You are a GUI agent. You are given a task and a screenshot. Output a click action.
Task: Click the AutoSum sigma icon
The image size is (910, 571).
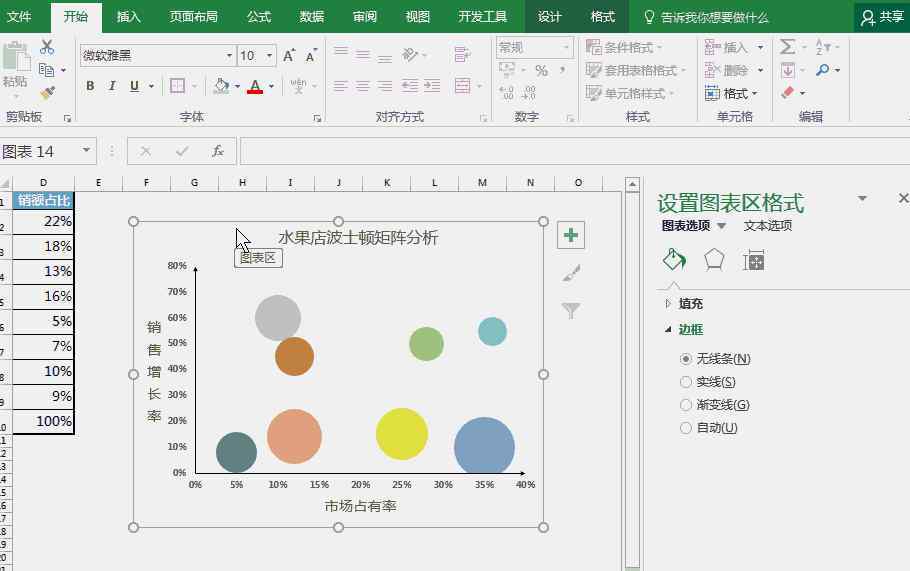pyautogui.click(x=788, y=46)
